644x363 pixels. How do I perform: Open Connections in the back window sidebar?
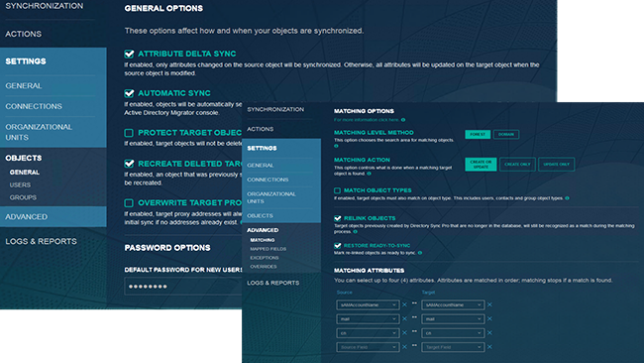point(34,106)
